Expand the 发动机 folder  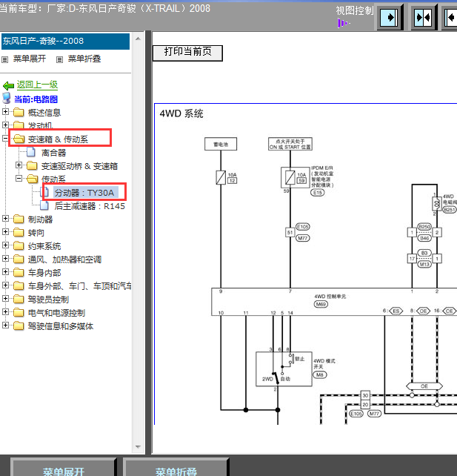click(x=5, y=125)
